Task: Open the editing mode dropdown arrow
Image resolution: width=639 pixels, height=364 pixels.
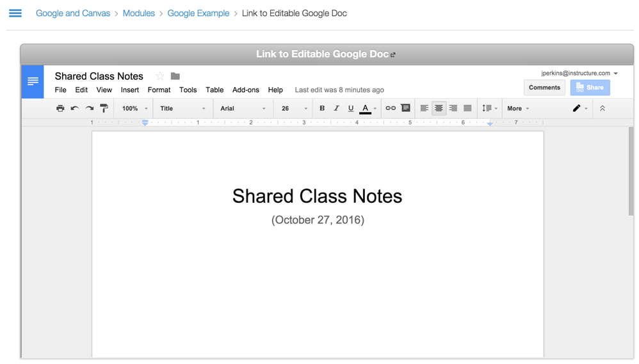Action: click(586, 109)
